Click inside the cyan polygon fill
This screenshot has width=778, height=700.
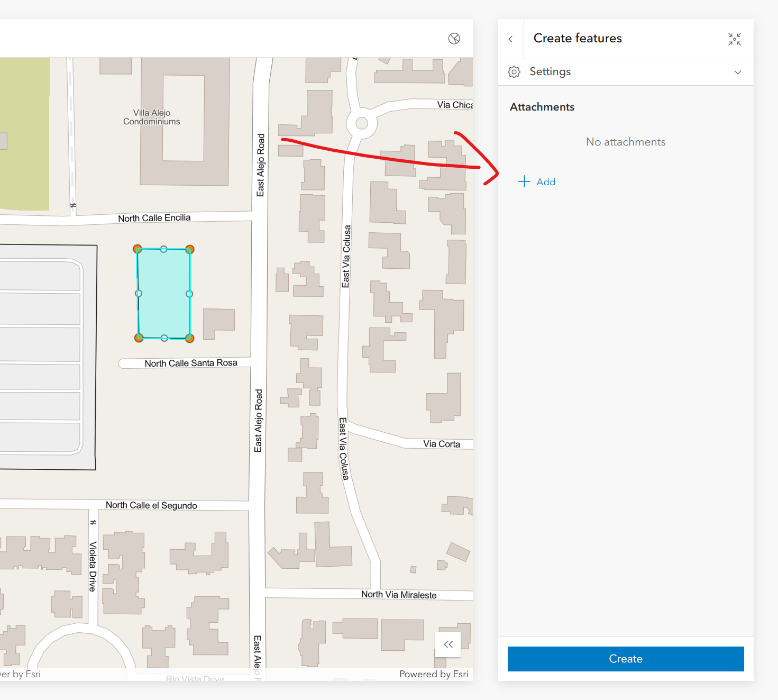click(164, 294)
